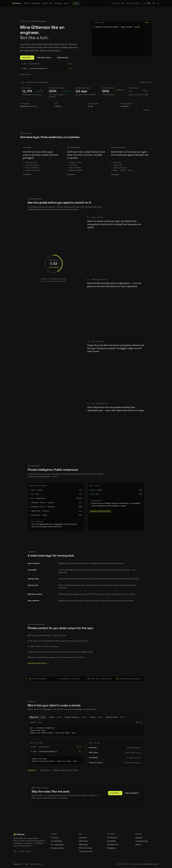Open the guide link in the For Miners card
Image resolution: width=172 pixels, height=868 pixels.
(28, 175)
